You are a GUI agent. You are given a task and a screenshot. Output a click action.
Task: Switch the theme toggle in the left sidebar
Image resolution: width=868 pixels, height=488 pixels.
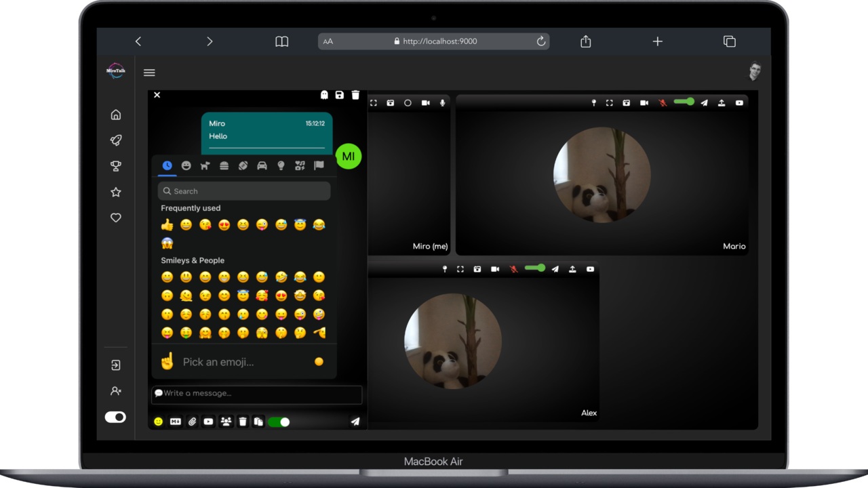pyautogui.click(x=115, y=417)
